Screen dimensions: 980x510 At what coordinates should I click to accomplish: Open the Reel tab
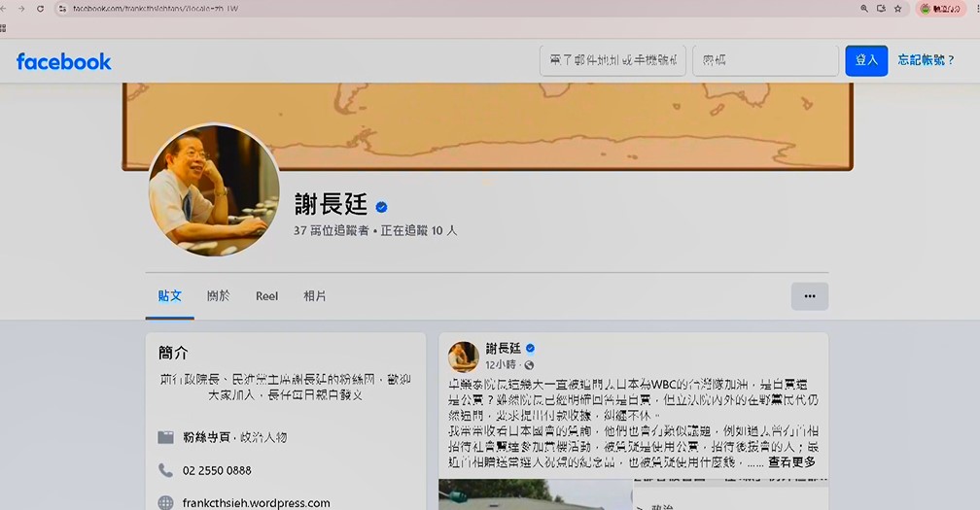266,296
